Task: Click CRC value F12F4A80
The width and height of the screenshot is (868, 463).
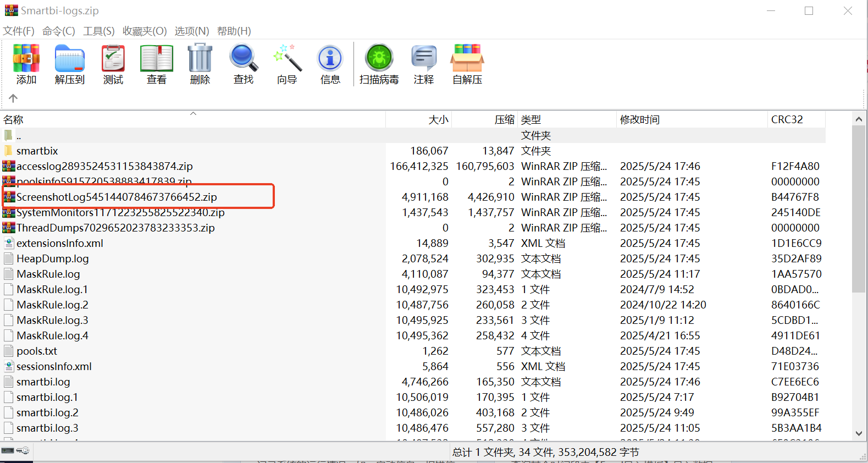Action: pos(795,166)
